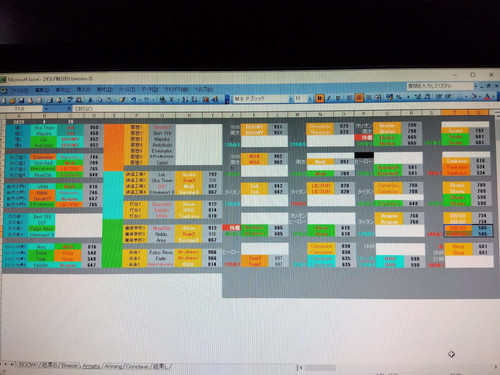
Task: Click the Decrease Decimal icon
Action: pos(427,97)
